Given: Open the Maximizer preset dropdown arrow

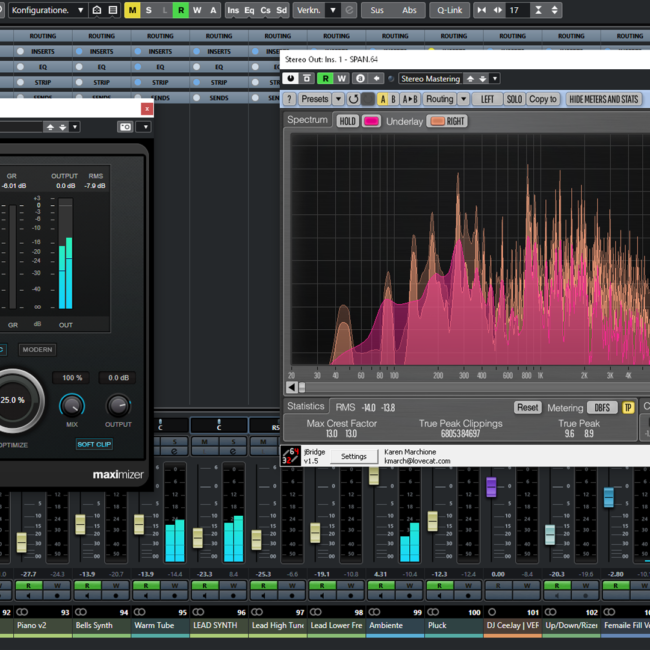Looking at the screenshot, I should pos(75,127).
